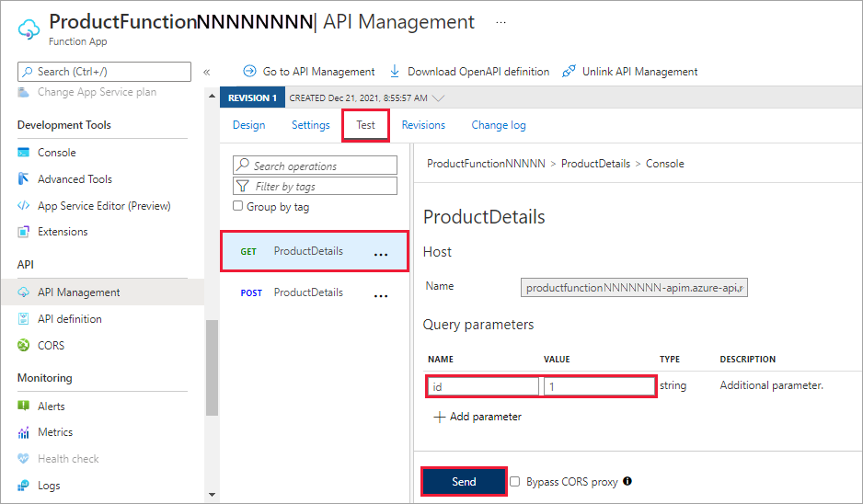The width and height of the screenshot is (863, 504).
Task: Select the Test tab
Action: click(x=365, y=125)
